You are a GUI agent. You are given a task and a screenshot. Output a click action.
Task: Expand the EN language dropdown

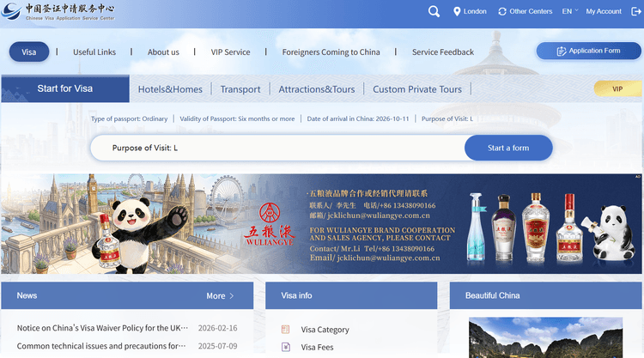pos(569,11)
